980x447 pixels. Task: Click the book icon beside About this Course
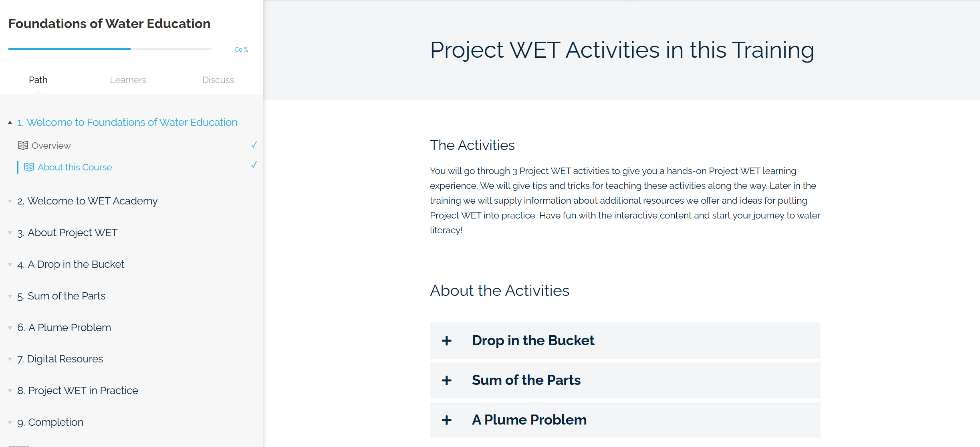coord(29,167)
